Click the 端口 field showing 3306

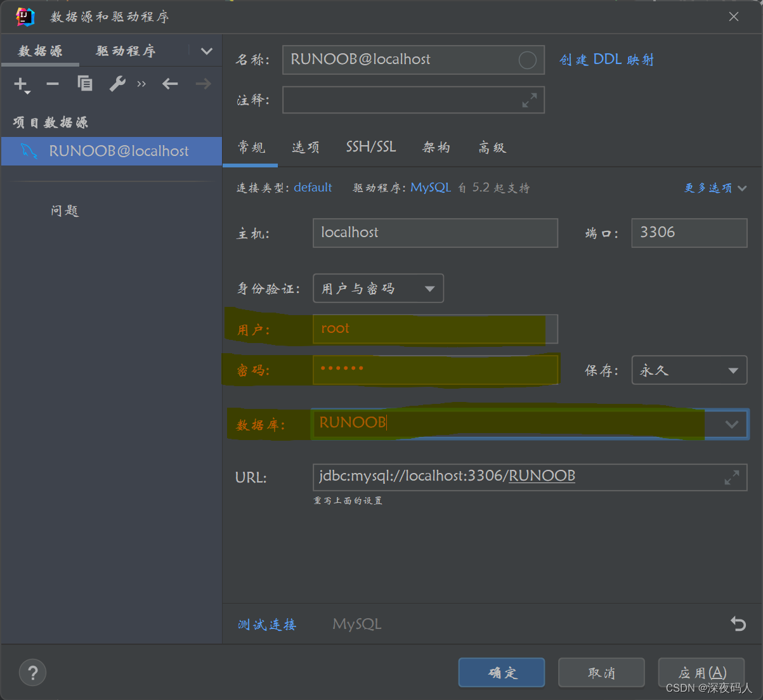[x=689, y=233]
